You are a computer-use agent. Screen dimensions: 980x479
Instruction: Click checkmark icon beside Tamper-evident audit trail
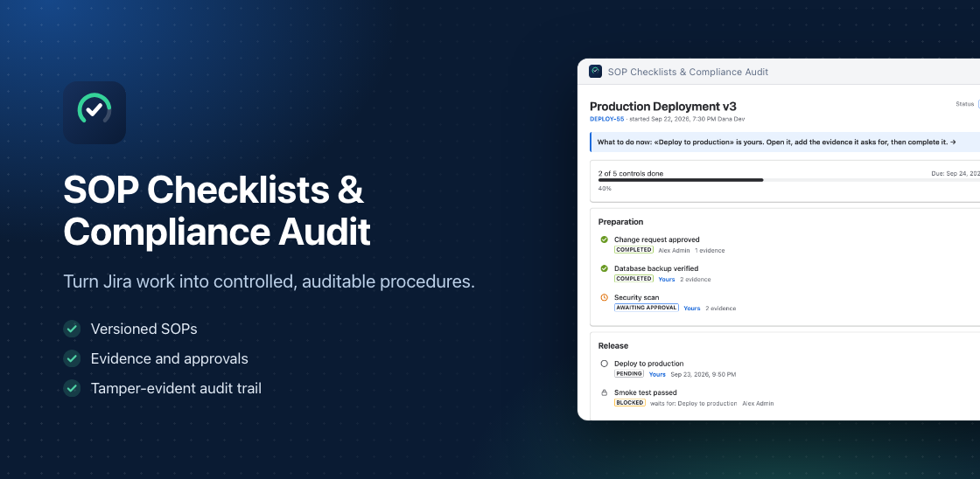(x=72, y=388)
